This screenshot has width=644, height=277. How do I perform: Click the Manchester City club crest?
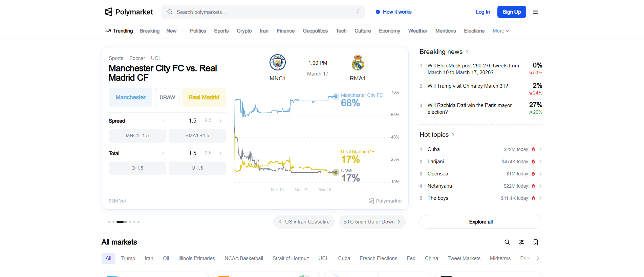coord(278,63)
